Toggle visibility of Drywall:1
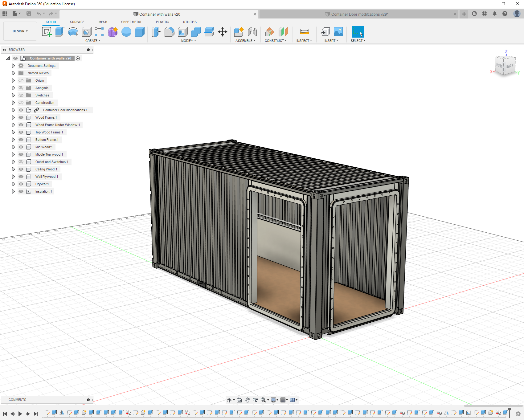This screenshot has height=420, width=524. click(x=21, y=184)
